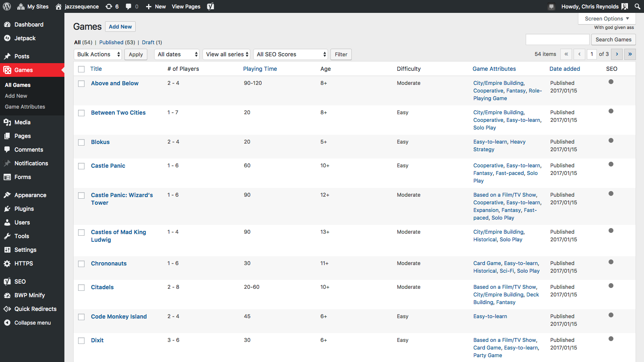Go to next page arrow in pagination
Image resolution: width=644 pixels, height=362 pixels.
pyautogui.click(x=617, y=54)
